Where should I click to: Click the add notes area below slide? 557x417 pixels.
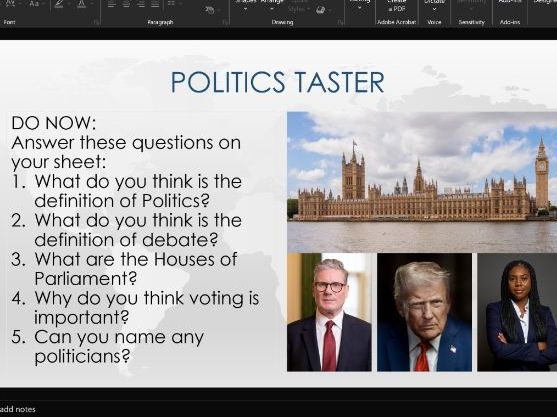point(18,409)
